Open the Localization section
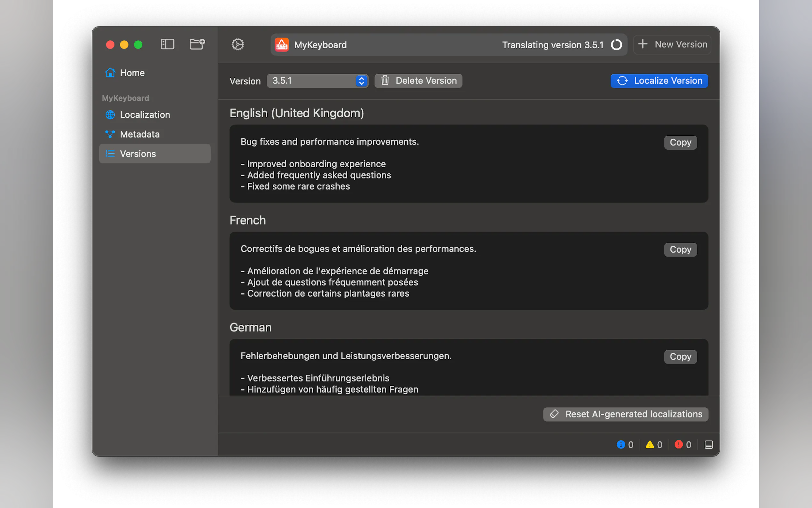The width and height of the screenshot is (812, 508). (145, 115)
